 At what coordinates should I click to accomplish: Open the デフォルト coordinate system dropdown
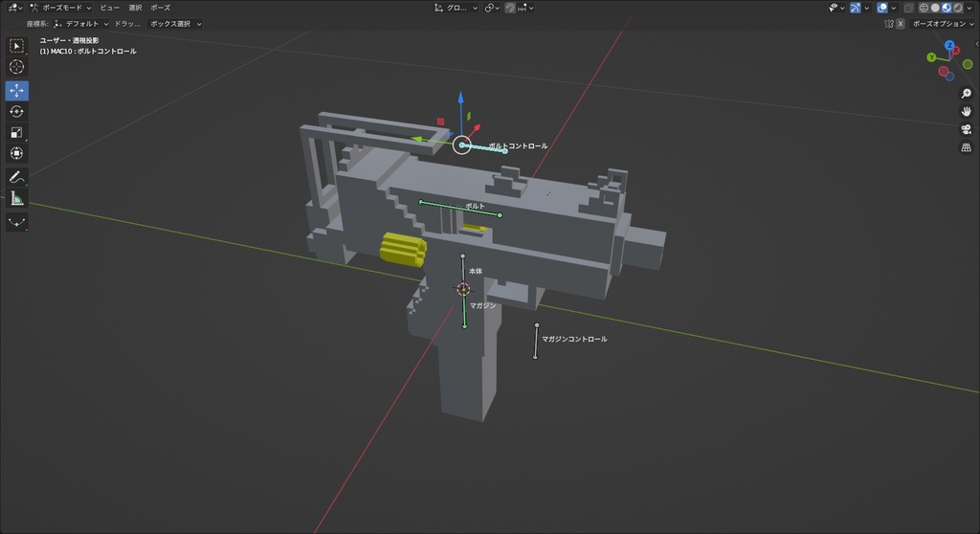[81, 24]
